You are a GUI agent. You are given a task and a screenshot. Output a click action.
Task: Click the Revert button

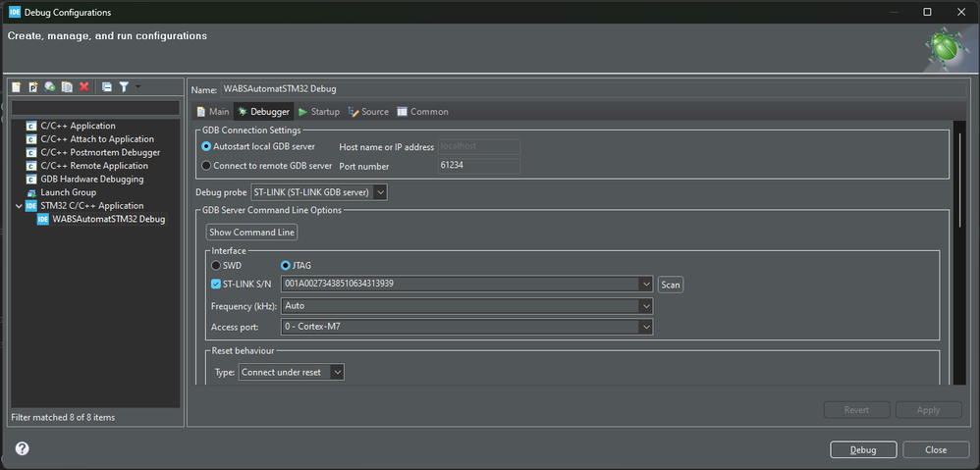857,410
